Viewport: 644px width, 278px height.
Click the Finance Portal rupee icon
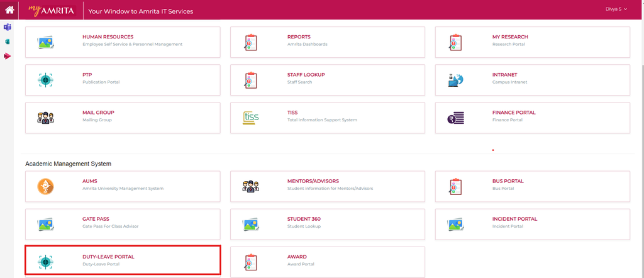pos(455,118)
